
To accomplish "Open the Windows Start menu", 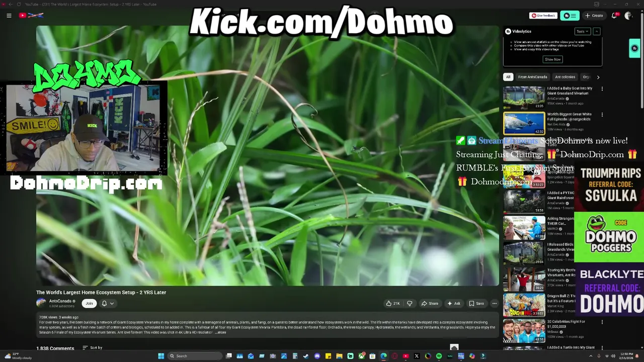I will click(x=161, y=356).
